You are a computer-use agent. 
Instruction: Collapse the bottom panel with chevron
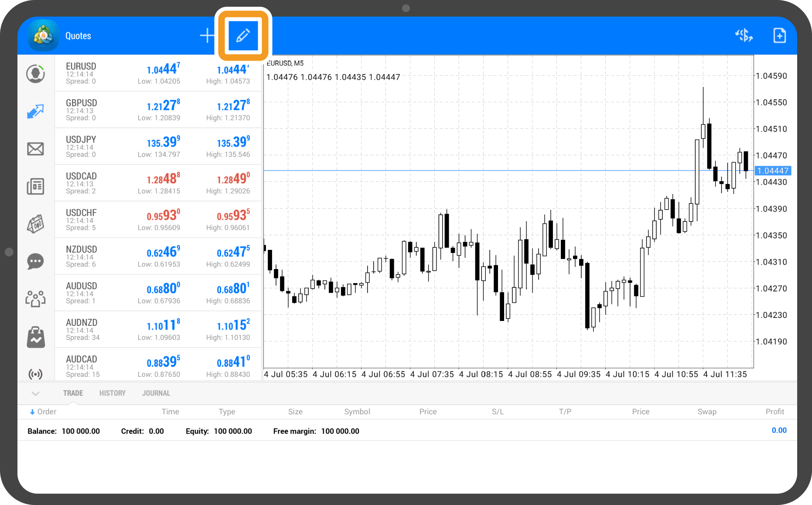36,393
